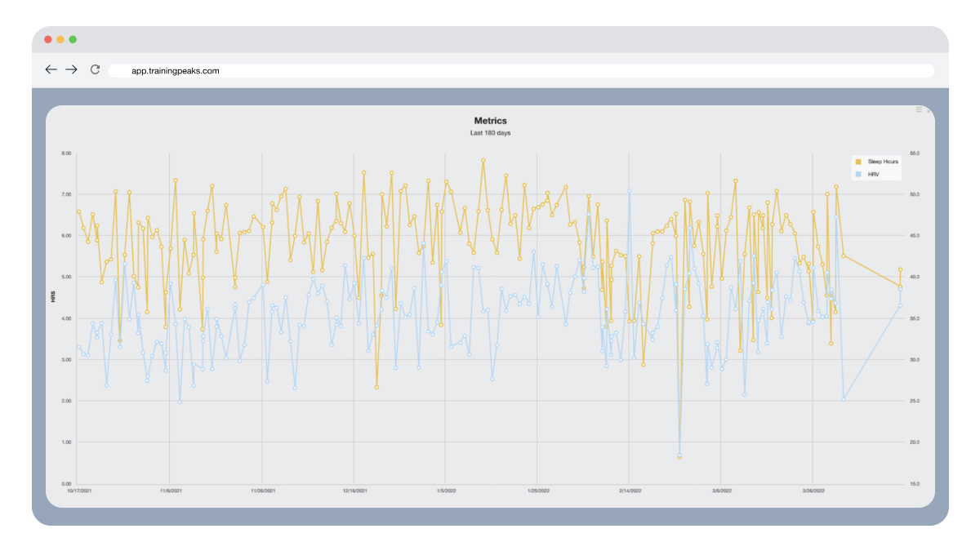The height and width of the screenshot is (551, 980).
Task: Click the app.trainingpeaks.com address bar
Action: pos(521,71)
